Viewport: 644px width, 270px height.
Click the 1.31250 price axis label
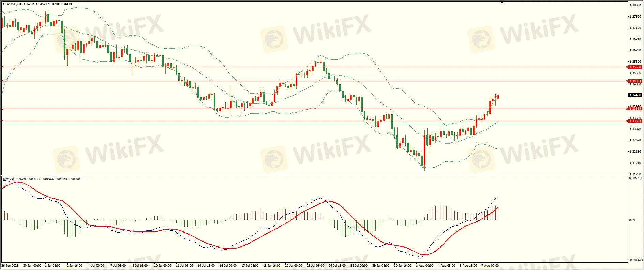pyautogui.click(x=635, y=174)
